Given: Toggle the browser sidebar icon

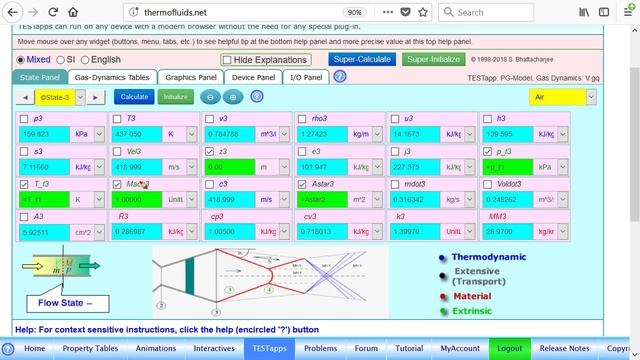Looking at the screenshot, I should tap(604, 12).
